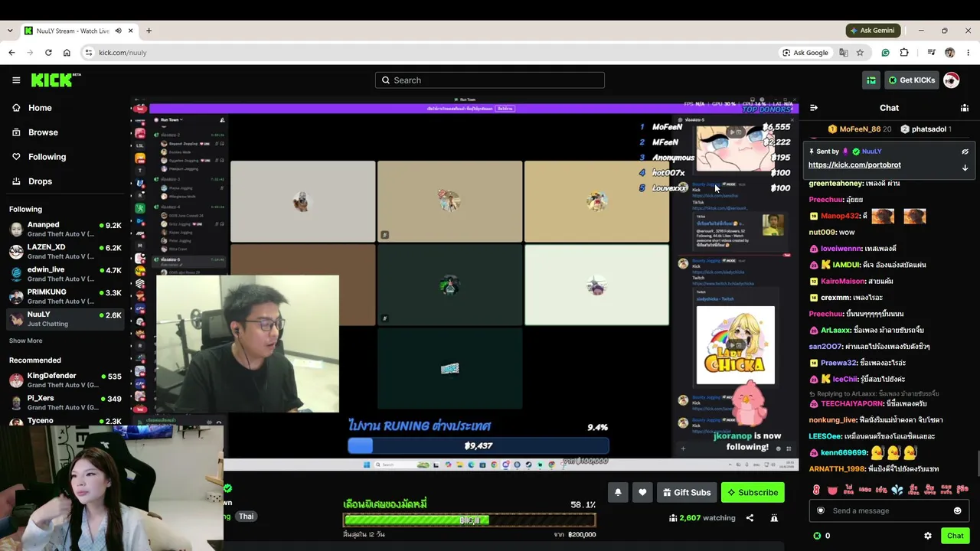Open the emoji picker in chat input
This screenshot has width=980, height=551.
click(957, 510)
